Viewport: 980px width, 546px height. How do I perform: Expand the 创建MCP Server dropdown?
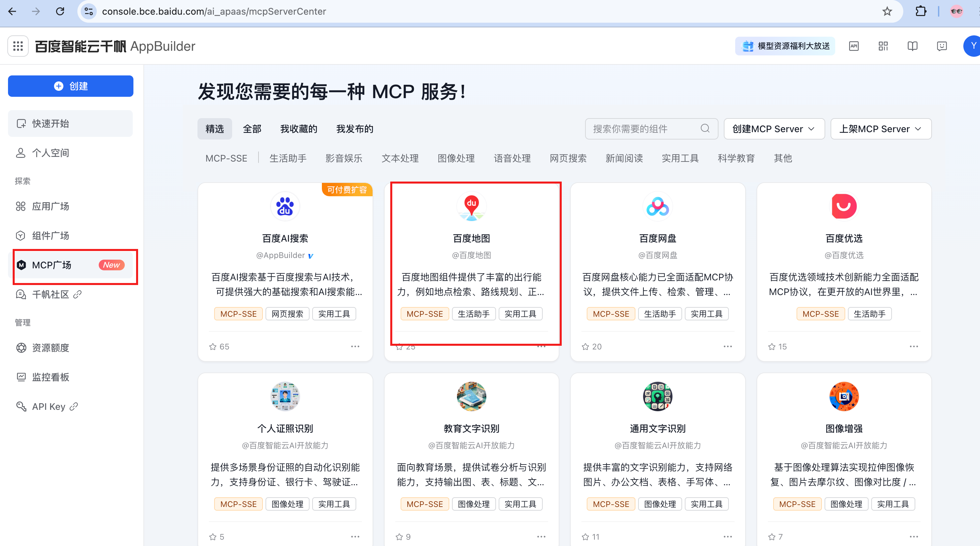point(774,129)
